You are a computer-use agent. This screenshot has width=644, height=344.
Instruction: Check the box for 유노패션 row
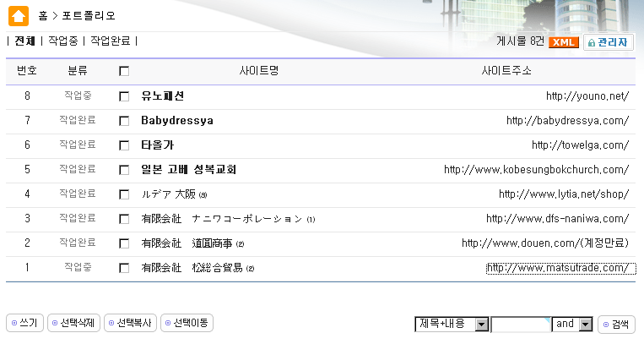[x=124, y=96]
